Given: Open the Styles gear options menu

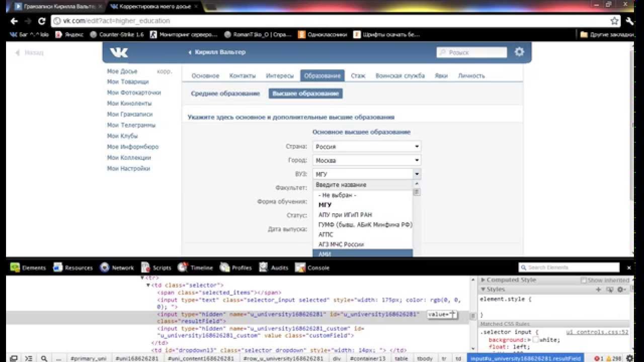Looking at the screenshot, I should [622, 290].
